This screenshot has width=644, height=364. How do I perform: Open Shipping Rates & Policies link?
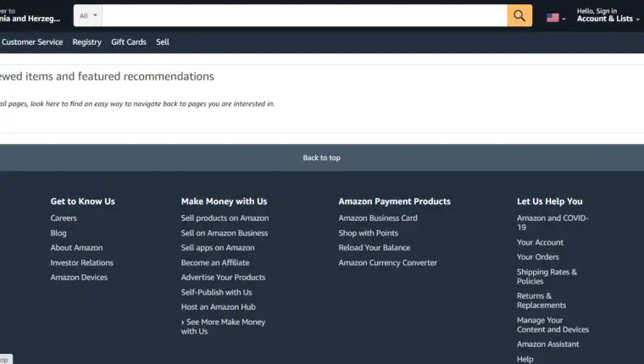tap(547, 277)
